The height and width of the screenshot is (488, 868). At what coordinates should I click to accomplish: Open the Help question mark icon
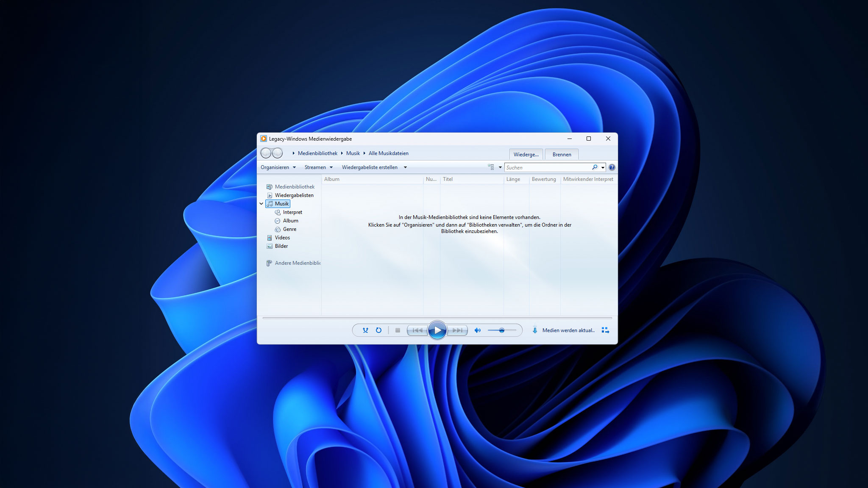click(612, 167)
